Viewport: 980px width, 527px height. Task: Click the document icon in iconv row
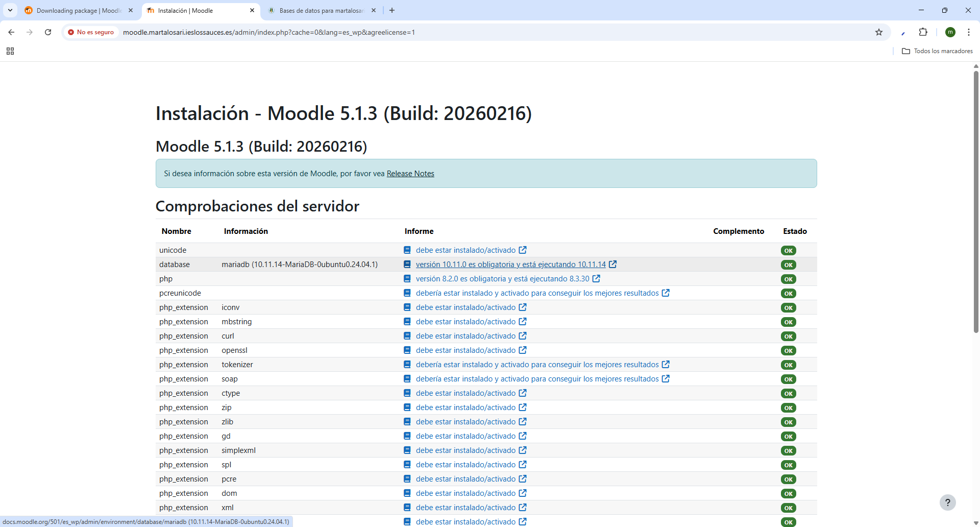pos(407,307)
